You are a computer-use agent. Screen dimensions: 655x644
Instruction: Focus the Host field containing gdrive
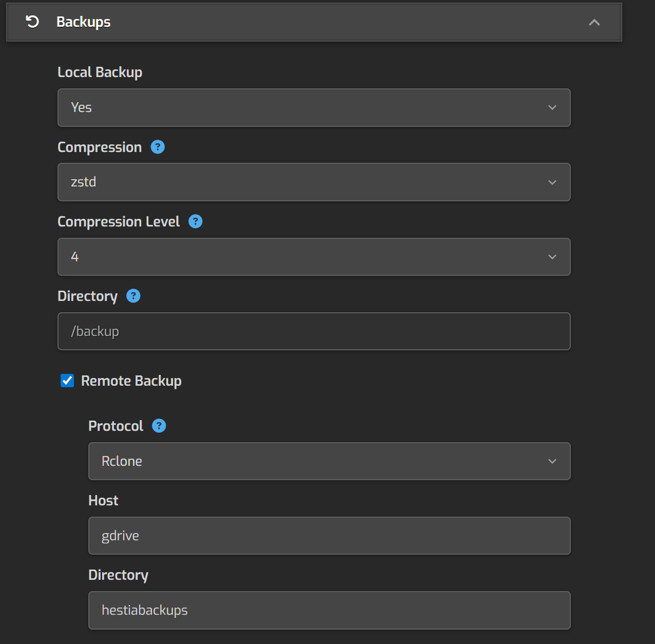coord(329,536)
